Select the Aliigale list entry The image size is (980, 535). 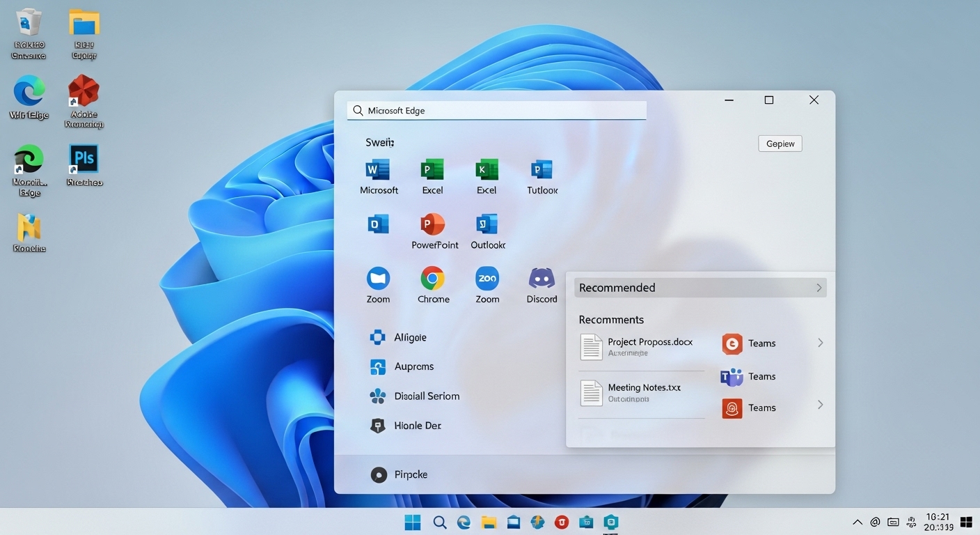(398, 337)
